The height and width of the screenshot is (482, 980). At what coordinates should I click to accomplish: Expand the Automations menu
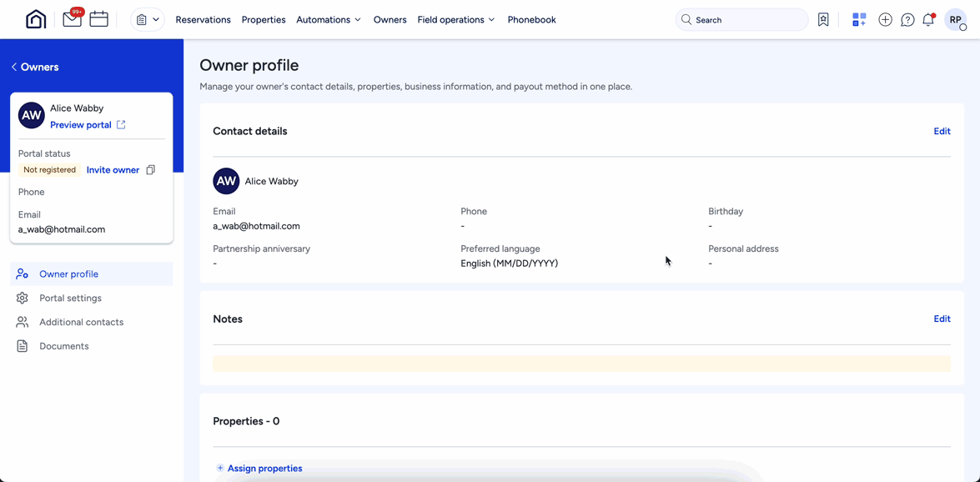329,19
